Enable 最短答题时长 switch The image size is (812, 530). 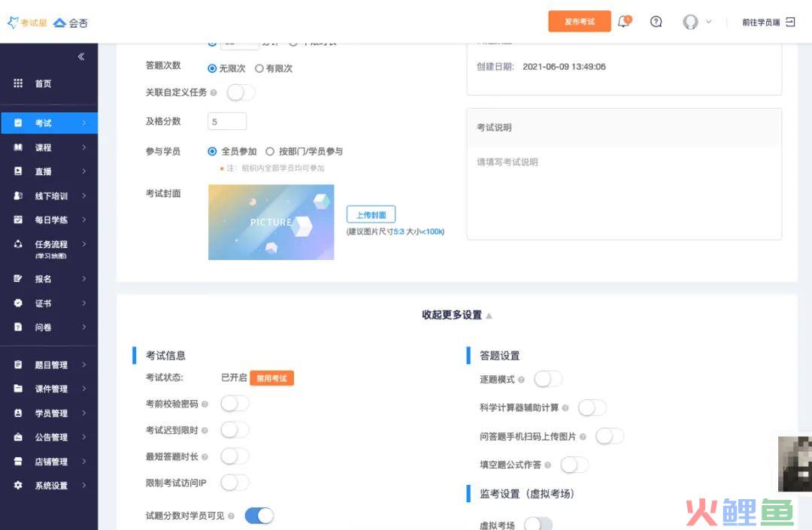coord(235,456)
